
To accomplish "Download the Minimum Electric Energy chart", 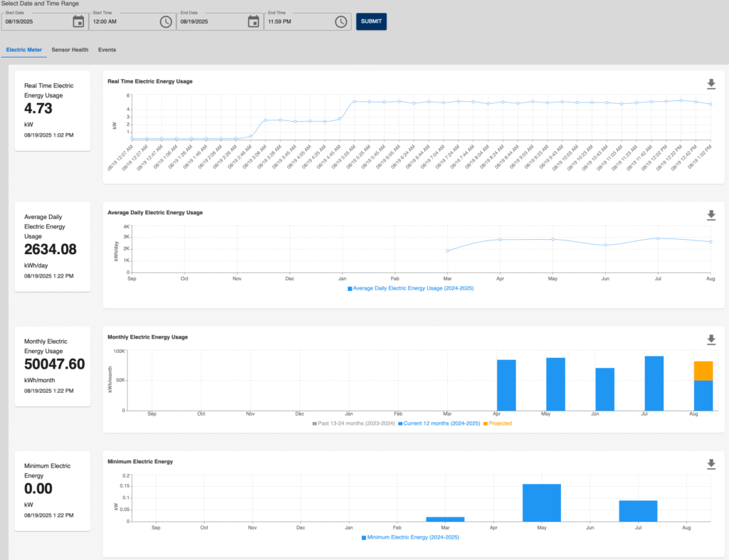I will [x=710, y=464].
